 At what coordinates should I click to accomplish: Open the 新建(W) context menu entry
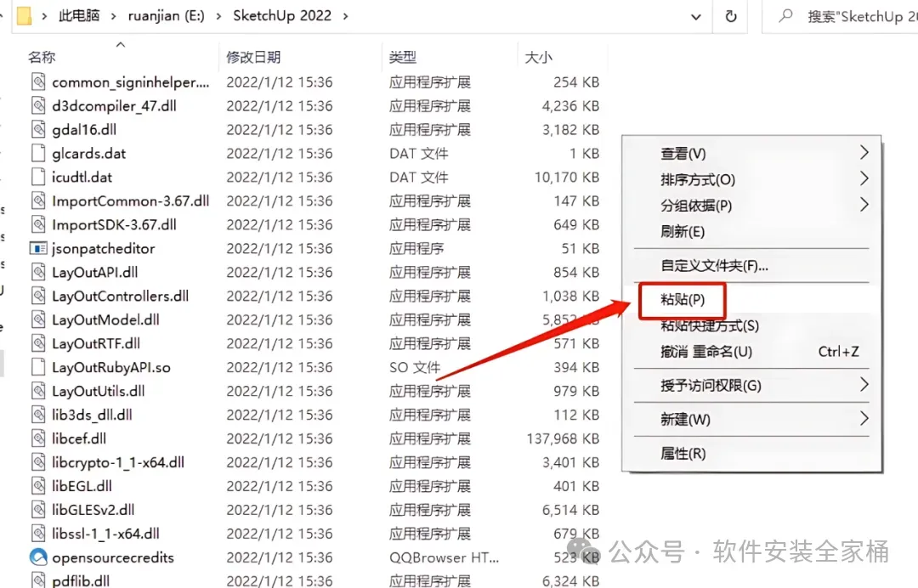(x=685, y=420)
